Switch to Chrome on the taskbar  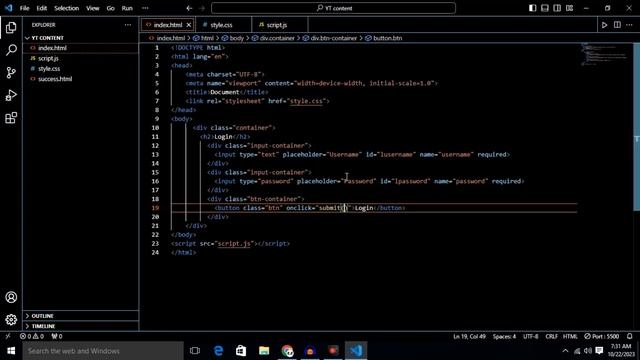pos(287,351)
